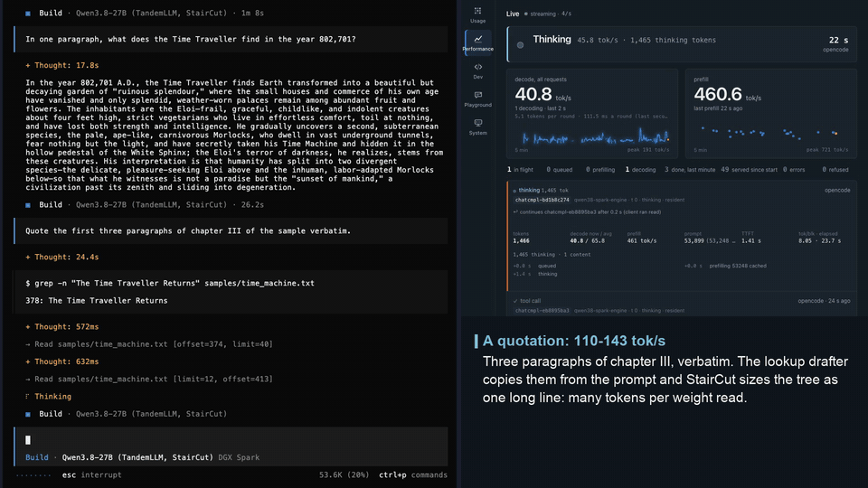The width and height of the screenshot is (868, 488).
Task: Click the prefill '460.6 tok/s' value
Action: click(727, 95)
